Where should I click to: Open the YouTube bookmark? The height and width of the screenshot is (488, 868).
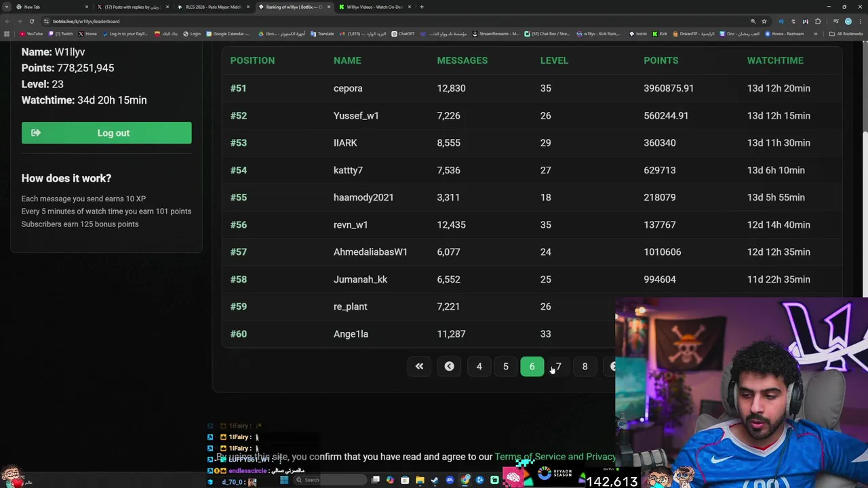tap(31, 34)
